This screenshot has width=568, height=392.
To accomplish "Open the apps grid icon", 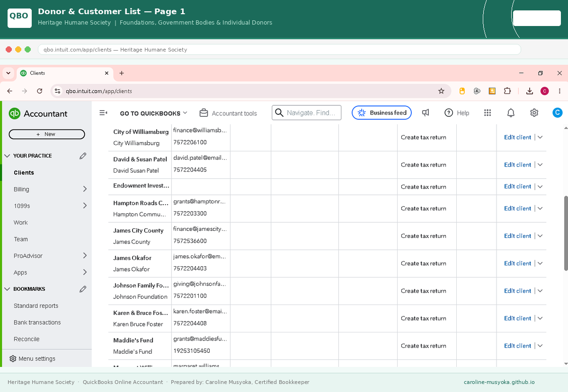I will point(488,113).
